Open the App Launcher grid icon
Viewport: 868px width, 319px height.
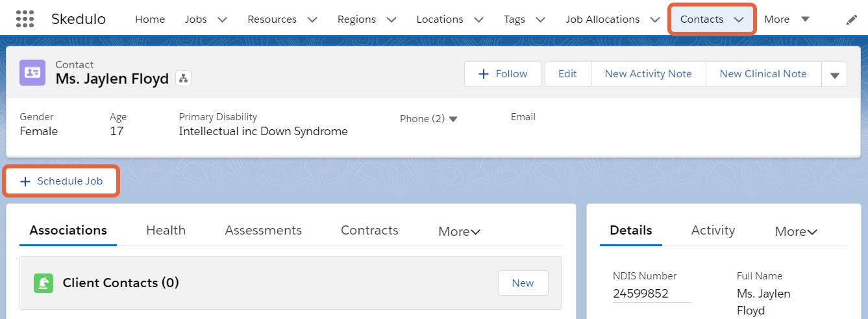25,19
